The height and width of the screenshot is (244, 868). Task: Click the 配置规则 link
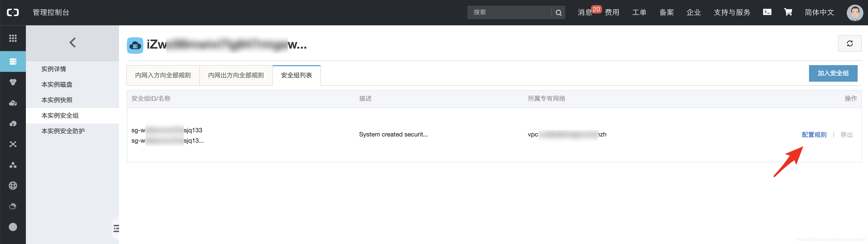pyautogui.click(x=814, y=135)
